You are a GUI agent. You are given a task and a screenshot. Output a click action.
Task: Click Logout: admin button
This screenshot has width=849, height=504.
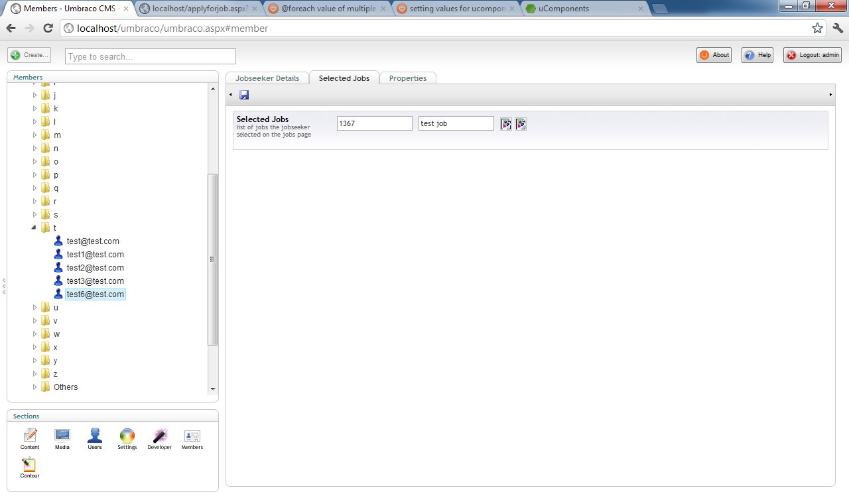tap(813, 56)
